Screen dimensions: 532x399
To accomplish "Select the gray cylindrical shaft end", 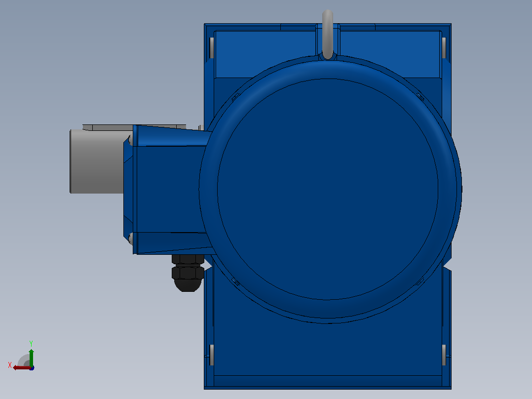I will click(97, 161).
